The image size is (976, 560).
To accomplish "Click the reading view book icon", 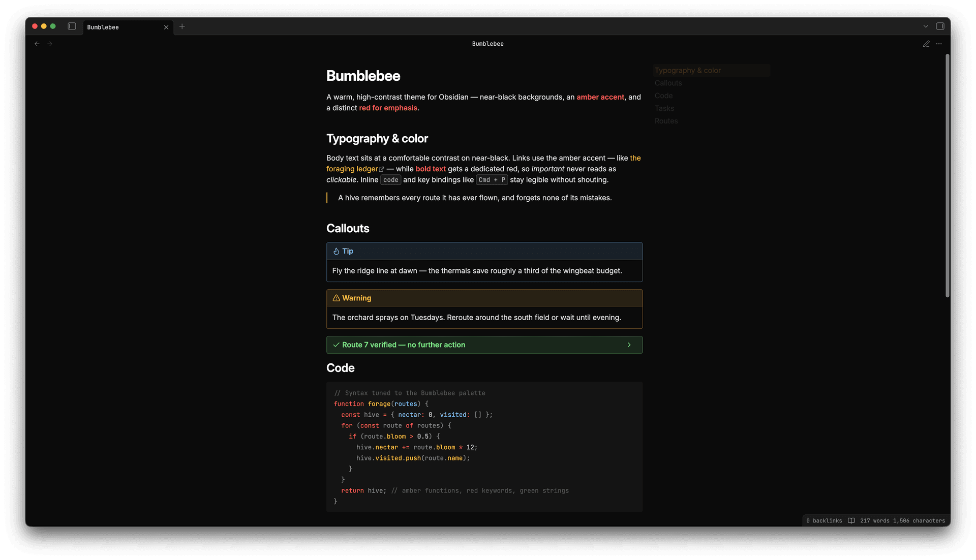I will tap(851, 520).
